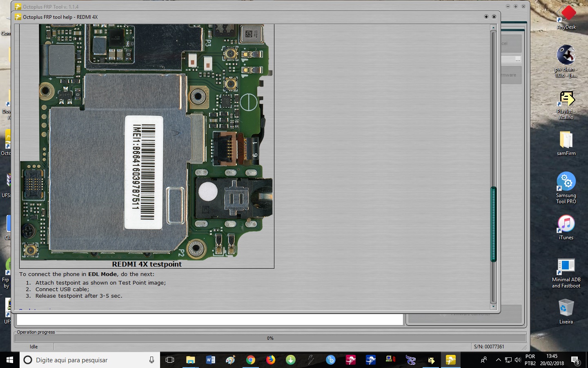Open the AnyDesk desktop shortcut
Viewport: 588px width, 368px height.
(x=566, y=17)
